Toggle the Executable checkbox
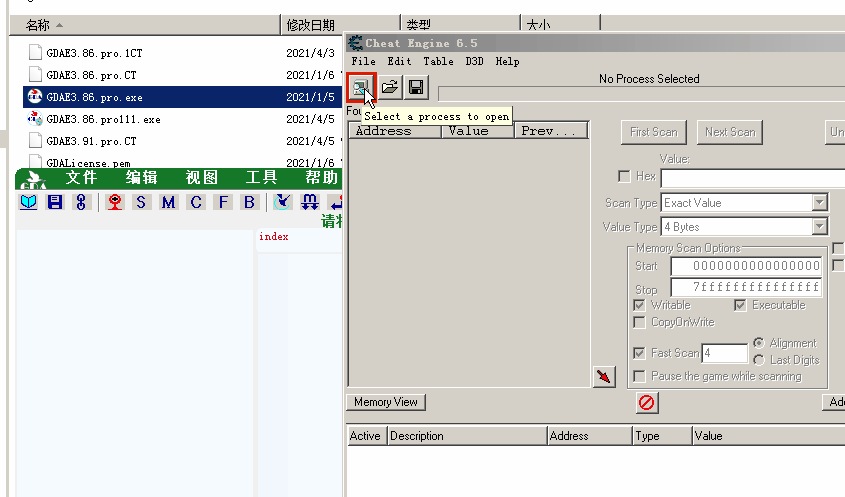This screenshot has height=497, width=845. (740, 305)
